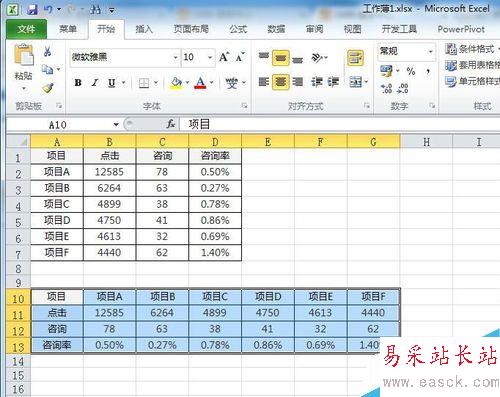Switch to 审阅 Review tab
This screenshot has height=397, width=500.
315,29
